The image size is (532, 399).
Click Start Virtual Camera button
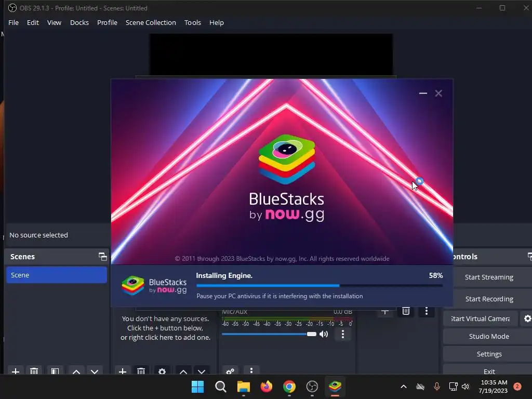pos(481,318)
